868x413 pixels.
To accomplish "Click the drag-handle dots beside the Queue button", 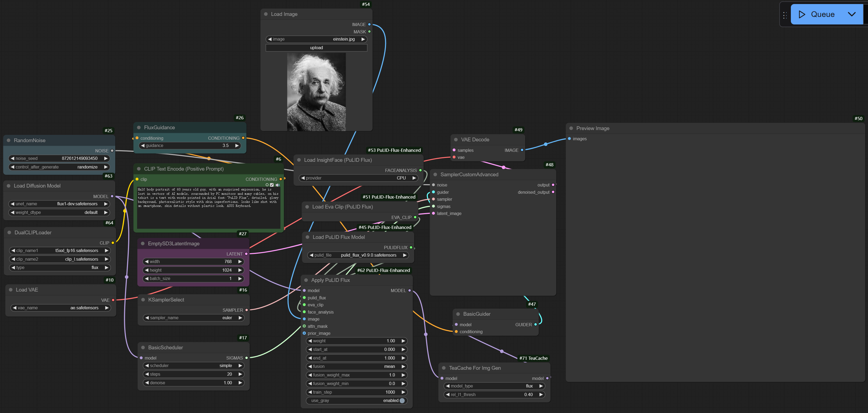I will tap(785, 15).
